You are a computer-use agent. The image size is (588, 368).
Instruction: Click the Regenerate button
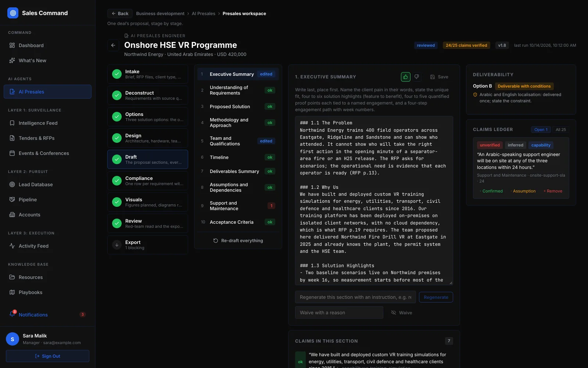pos(436,297)
